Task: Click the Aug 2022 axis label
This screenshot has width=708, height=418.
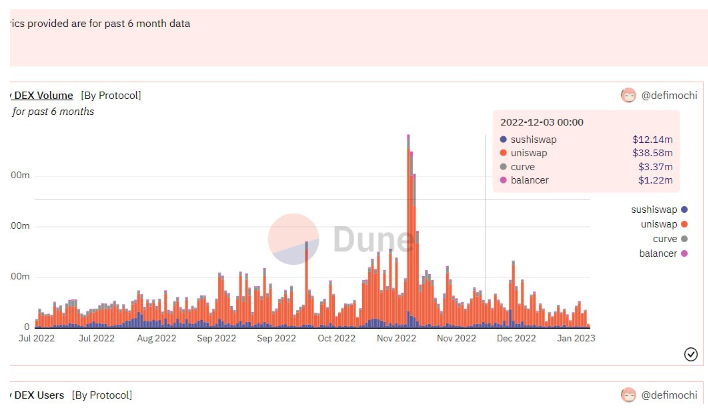Action: click(156, 339)
